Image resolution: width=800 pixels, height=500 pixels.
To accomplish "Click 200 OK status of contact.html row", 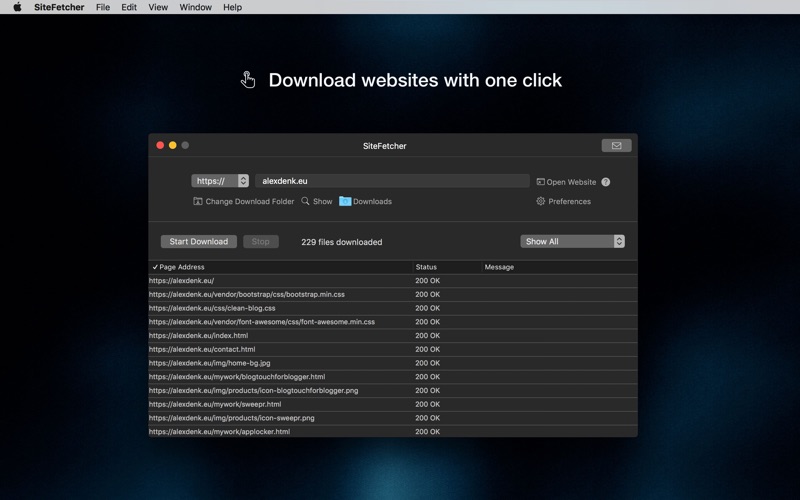I will [428, 349].
